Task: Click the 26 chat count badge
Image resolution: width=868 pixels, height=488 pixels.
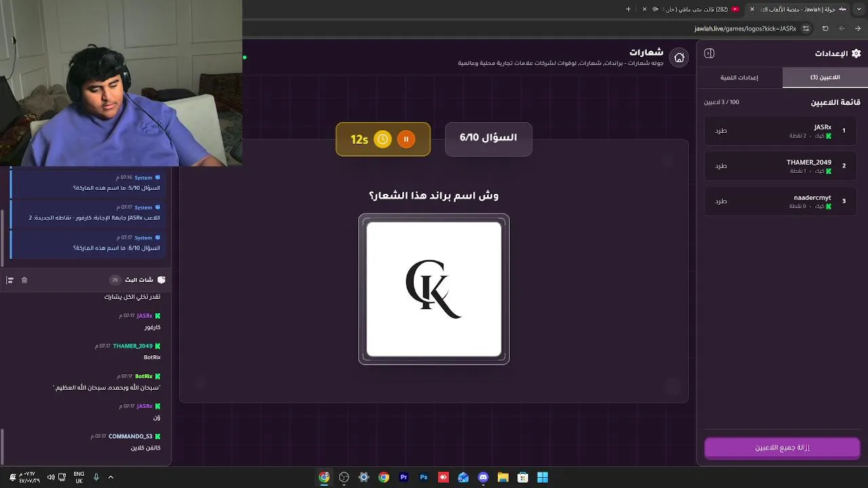Action: 115,280
